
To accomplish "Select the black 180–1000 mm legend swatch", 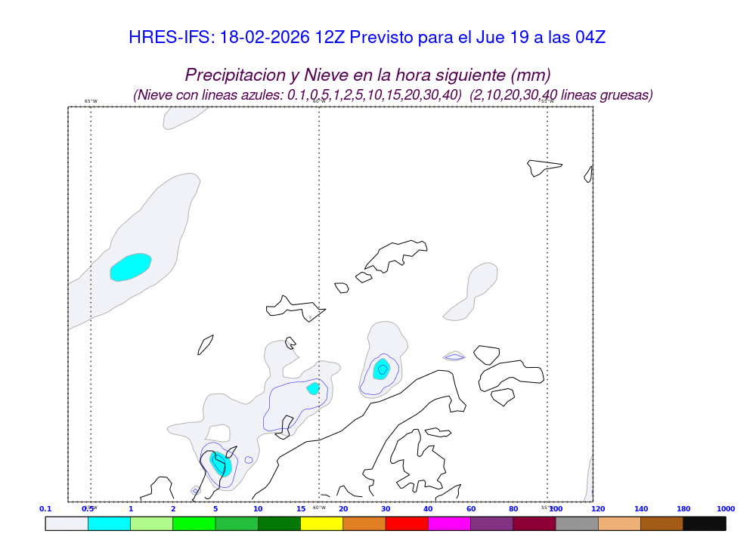I will (x=704, y=523).
